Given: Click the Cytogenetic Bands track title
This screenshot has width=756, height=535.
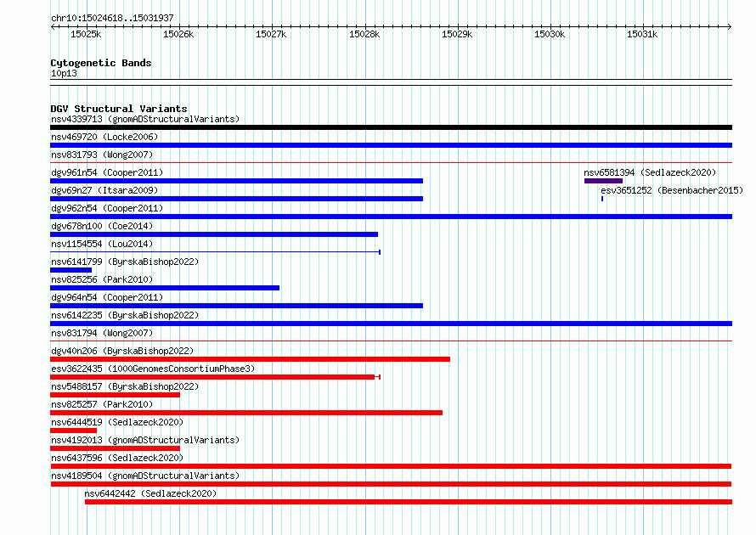Looking at the screenshot, I should 101,63.
